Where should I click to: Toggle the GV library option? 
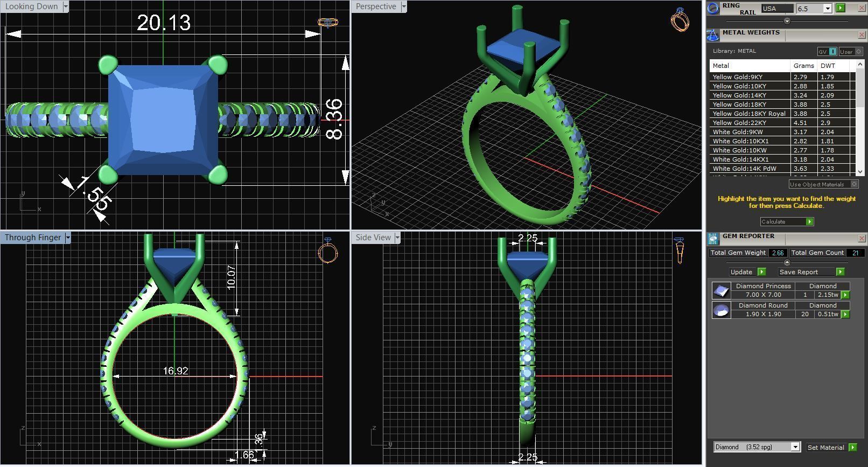pos(827,52)
